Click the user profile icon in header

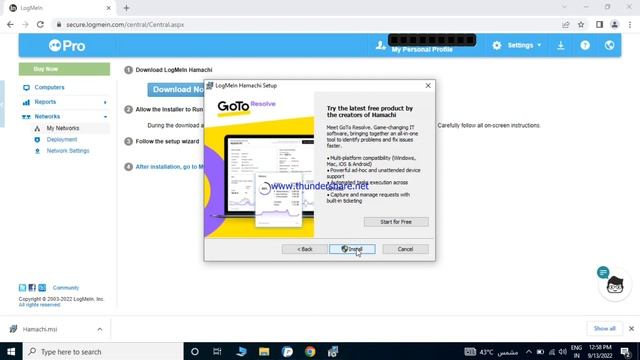(380, 45)
